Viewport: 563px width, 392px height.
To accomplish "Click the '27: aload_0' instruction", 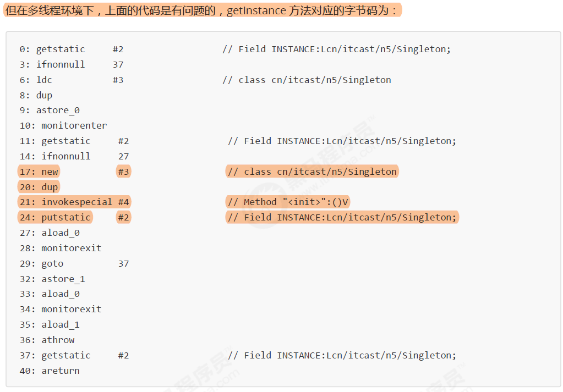I will coord(50,233).
